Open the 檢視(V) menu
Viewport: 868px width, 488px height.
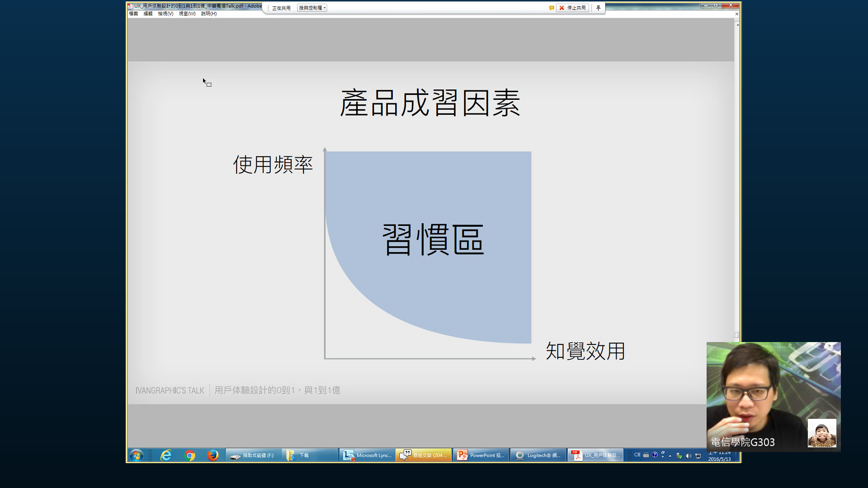(165, 14)
